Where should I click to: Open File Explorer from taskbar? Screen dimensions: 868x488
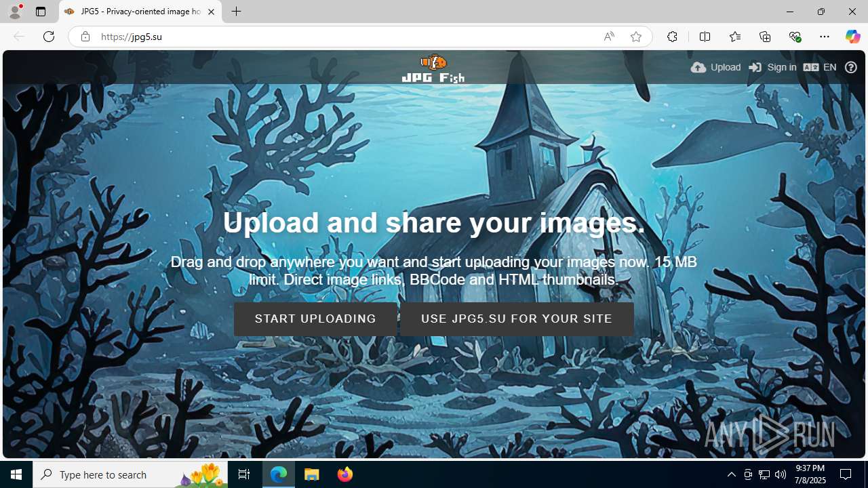[x=312, y=474]
